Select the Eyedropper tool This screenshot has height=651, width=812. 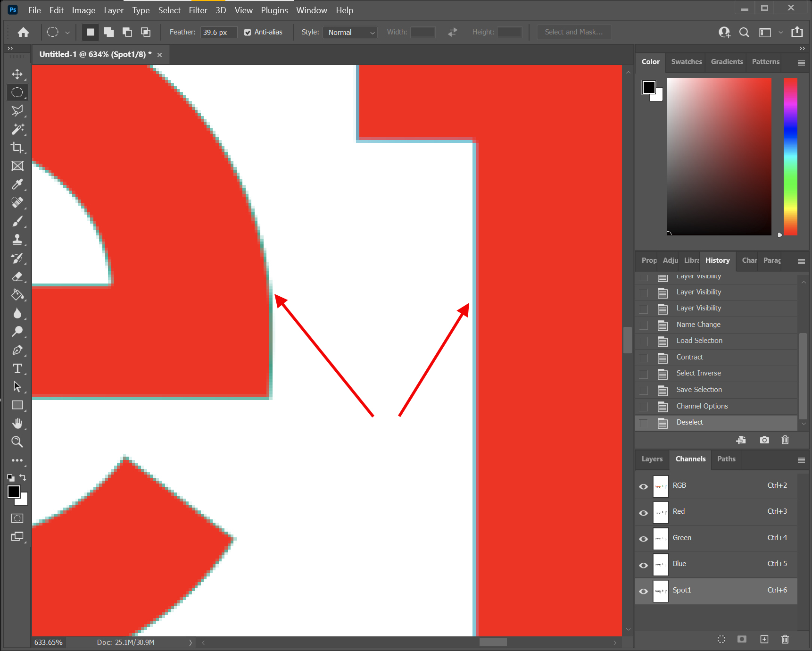(x=17, y=184)
